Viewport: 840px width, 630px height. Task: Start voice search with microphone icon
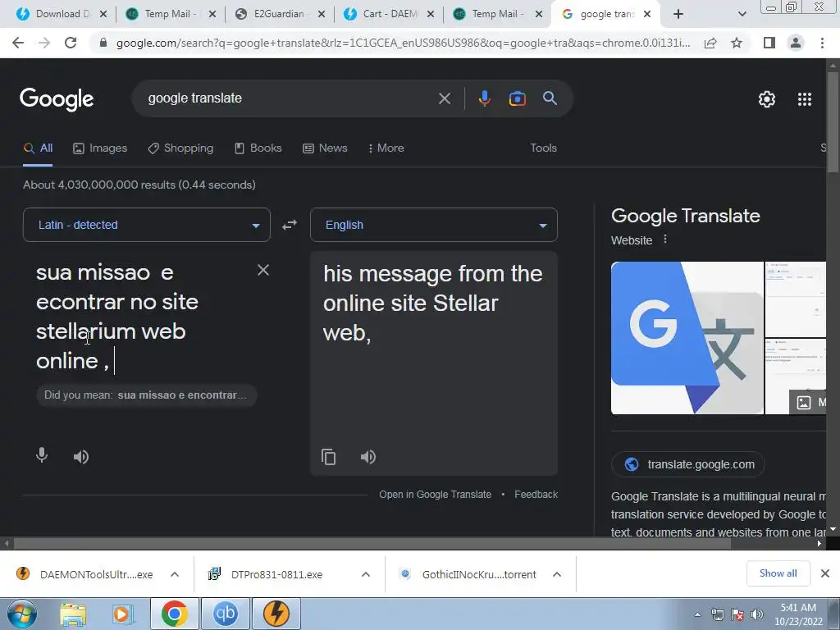pos(484,98)
